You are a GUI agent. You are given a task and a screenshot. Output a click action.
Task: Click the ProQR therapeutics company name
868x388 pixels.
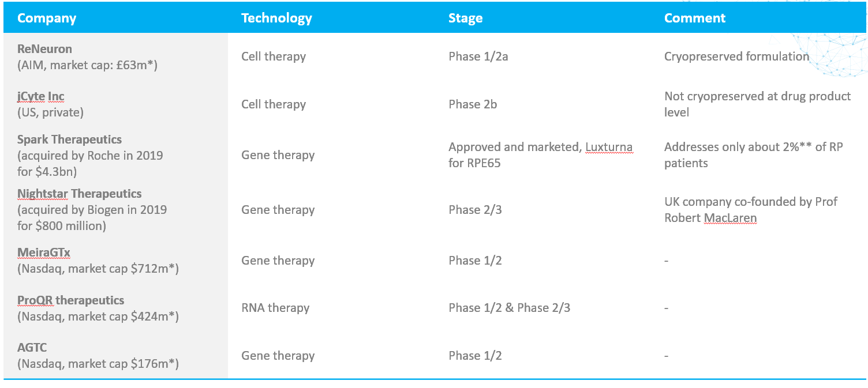[x=70, y=300]
